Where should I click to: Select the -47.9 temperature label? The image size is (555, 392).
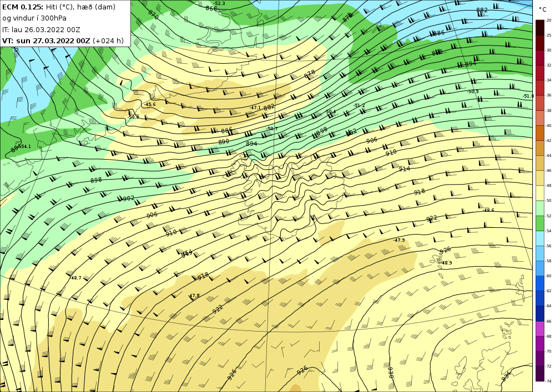tap(399, 240)
